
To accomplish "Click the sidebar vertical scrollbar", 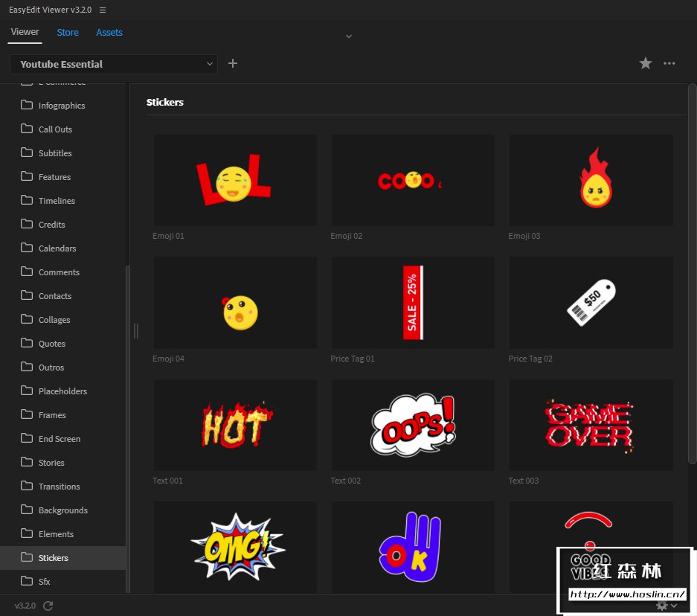I will tap(128, 429).
